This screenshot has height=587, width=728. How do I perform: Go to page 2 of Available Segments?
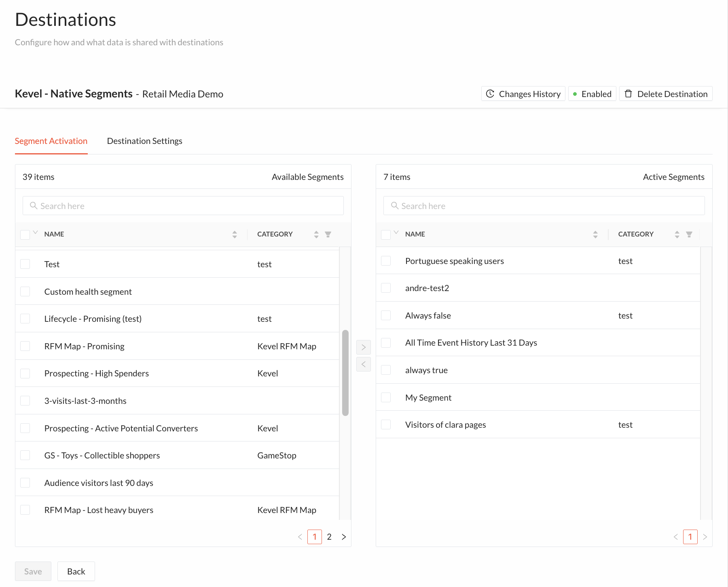[329, 537]
